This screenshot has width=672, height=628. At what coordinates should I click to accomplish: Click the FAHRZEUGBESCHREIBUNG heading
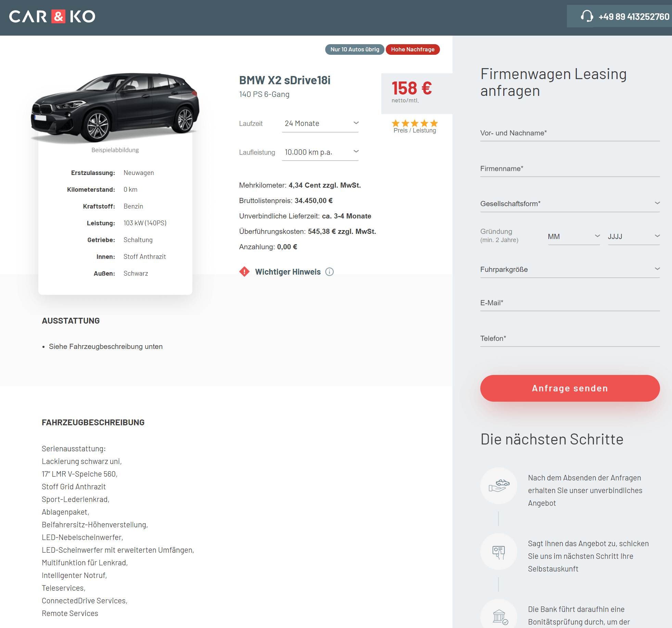coord(93,423)
